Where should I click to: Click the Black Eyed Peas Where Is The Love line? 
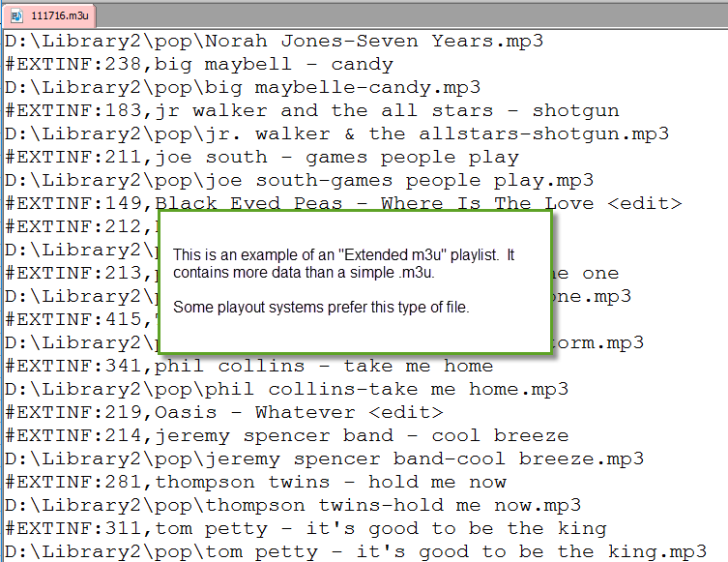(x=343, y=202)
